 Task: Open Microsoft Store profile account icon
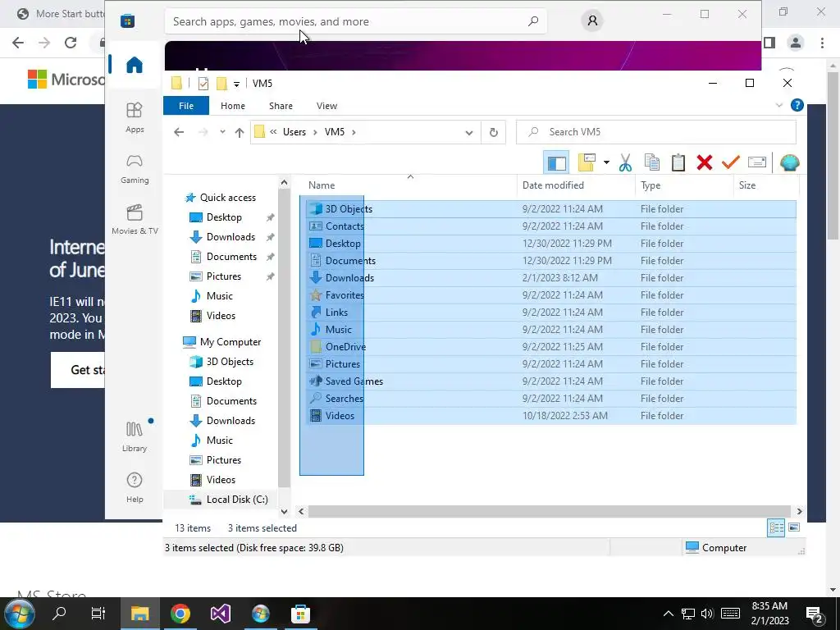coord(592,21)
